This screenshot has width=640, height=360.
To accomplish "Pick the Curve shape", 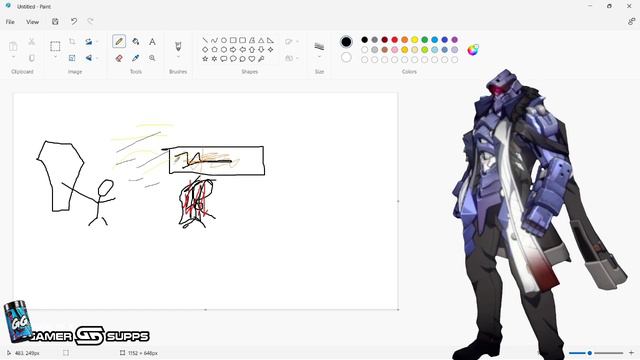I will tap(214, 40).
